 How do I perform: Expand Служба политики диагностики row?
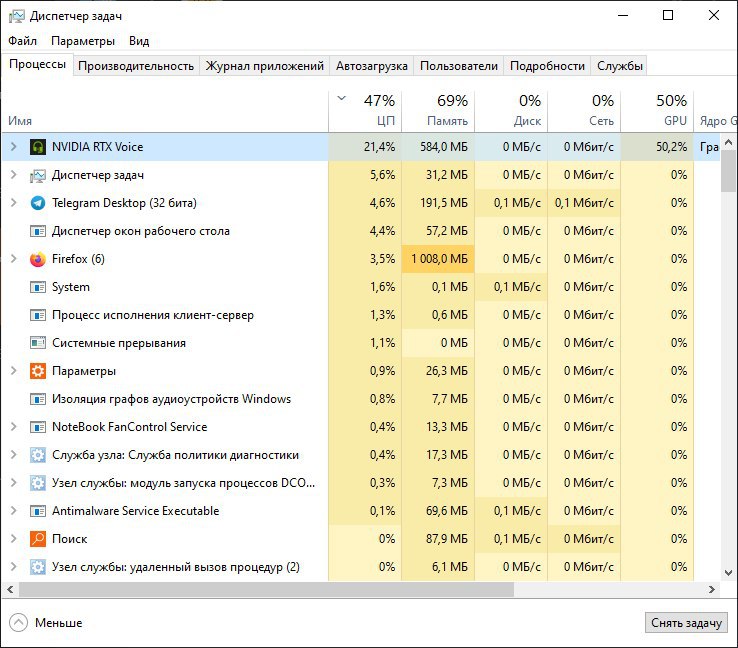14,455
